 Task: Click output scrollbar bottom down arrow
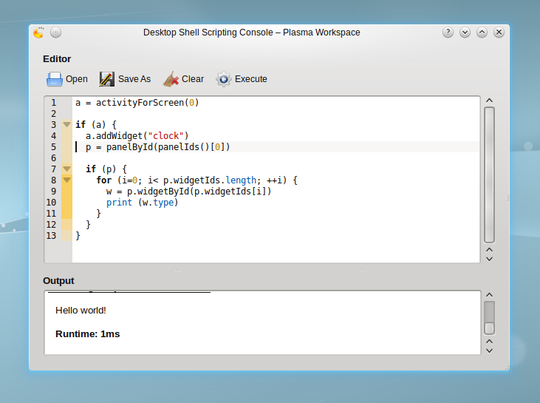point(489,351)
